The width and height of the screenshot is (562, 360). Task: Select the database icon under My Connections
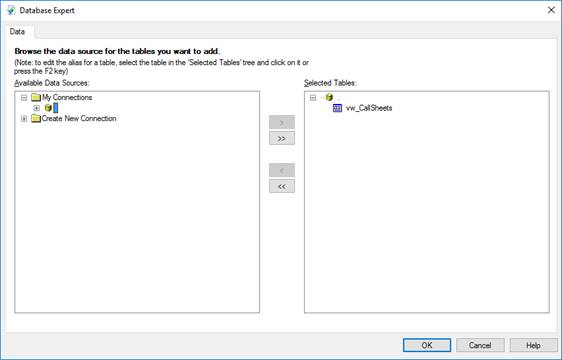tap(48, 108)
